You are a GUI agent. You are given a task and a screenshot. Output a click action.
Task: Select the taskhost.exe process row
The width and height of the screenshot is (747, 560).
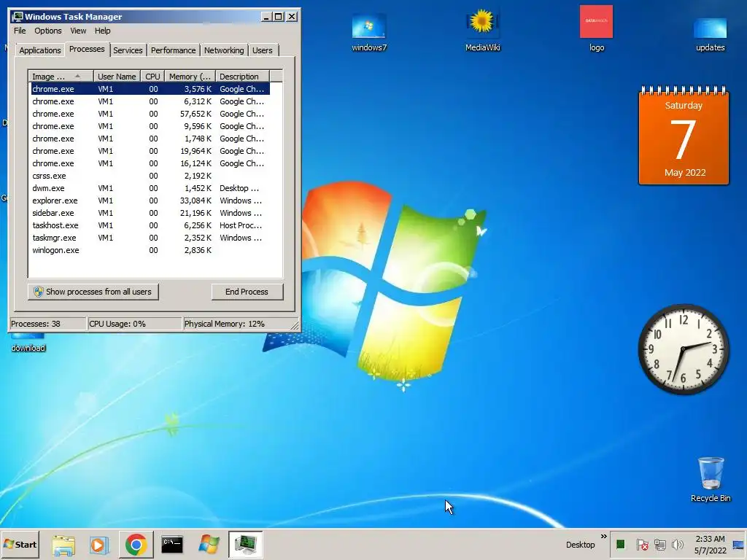150,225
